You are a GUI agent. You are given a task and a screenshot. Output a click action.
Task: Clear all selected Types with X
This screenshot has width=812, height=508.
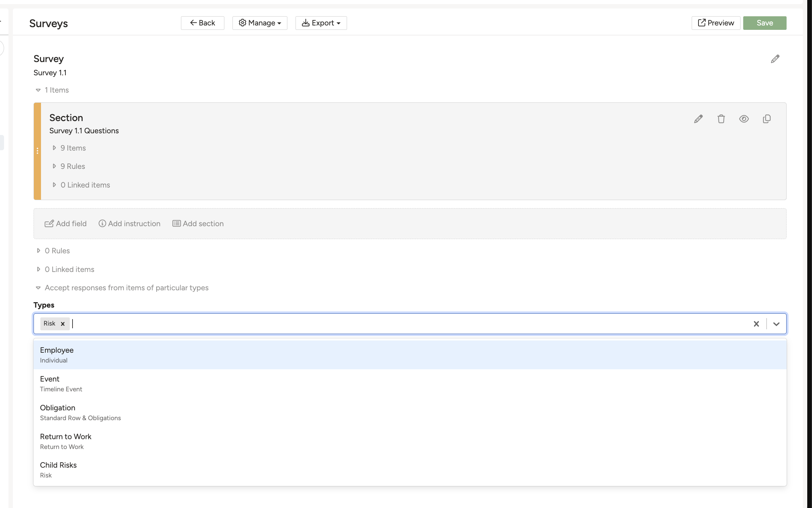coord(756,324)
